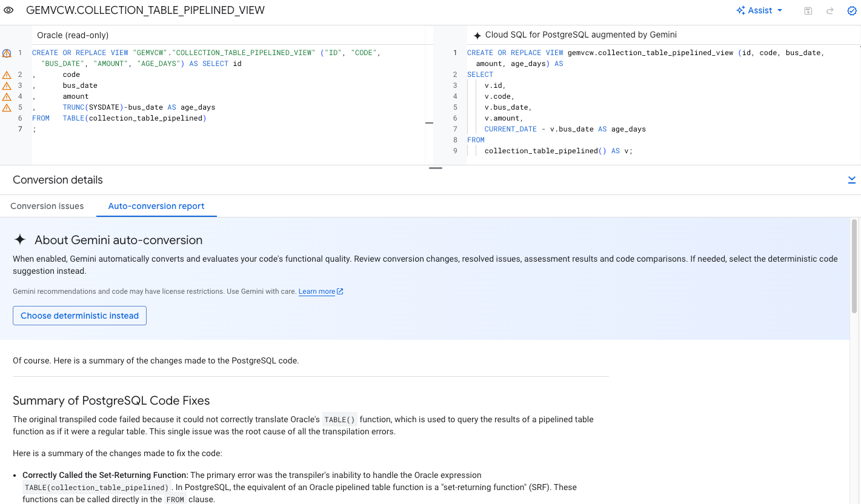Click the sparkle icon beside About Gemini auto-conversion
The width and height of the screenshot is (861, 504).
19,240
